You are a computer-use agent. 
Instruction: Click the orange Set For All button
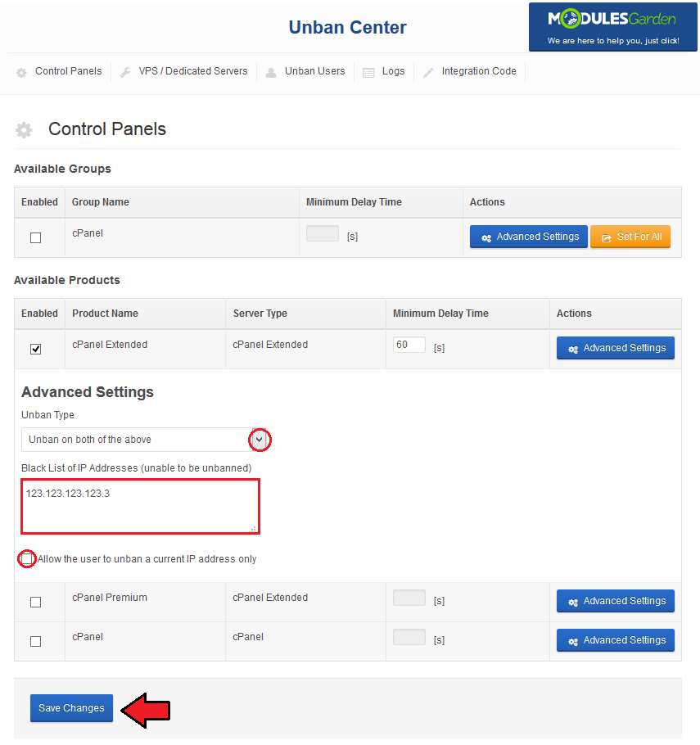pyautogui.click(x=630, y=237)
